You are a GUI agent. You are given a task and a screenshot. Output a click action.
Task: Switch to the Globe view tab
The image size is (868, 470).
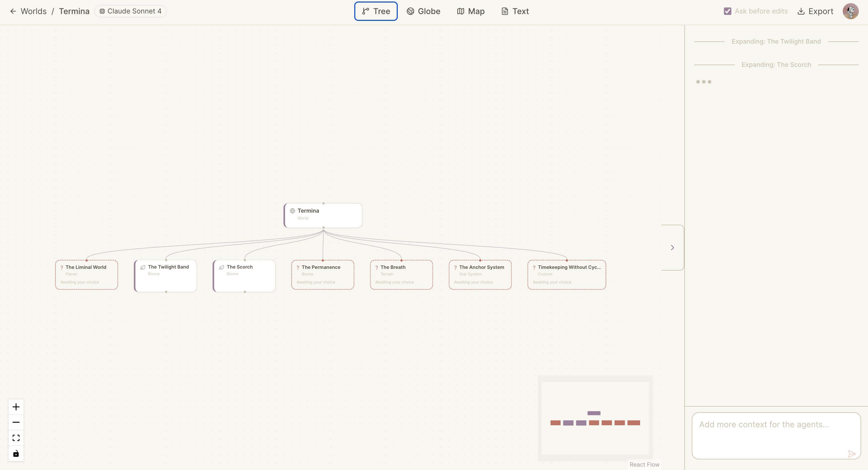[423, 11]
